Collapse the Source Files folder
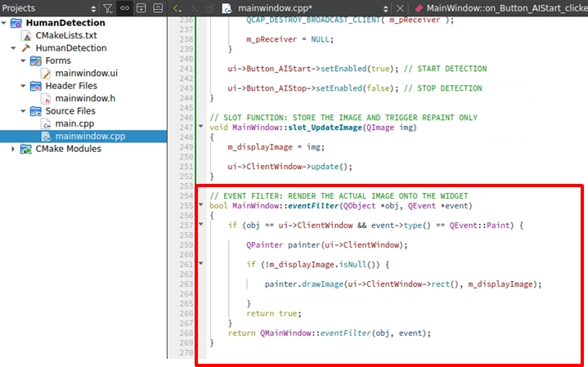 pos(23,111)
